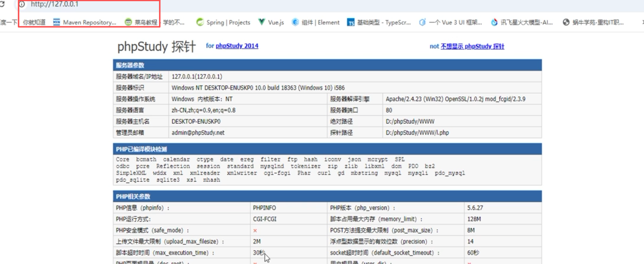The image size is (644, 264).
Task: Open the 讯飞星火大模型 bookmark
Action: tap(522, 22)
